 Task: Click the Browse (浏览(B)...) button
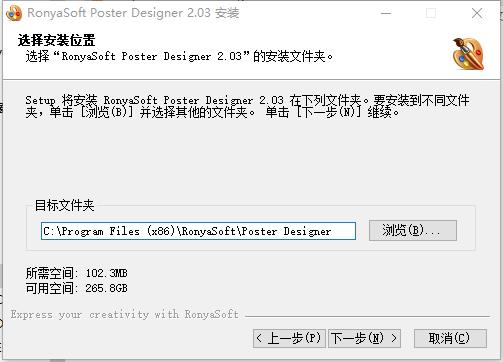point(413,230)
